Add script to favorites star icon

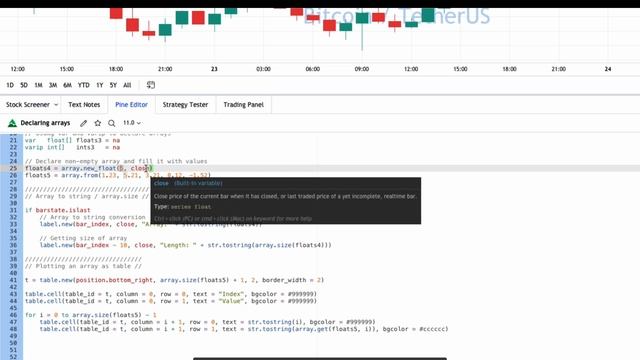click(x=98, y=123)
